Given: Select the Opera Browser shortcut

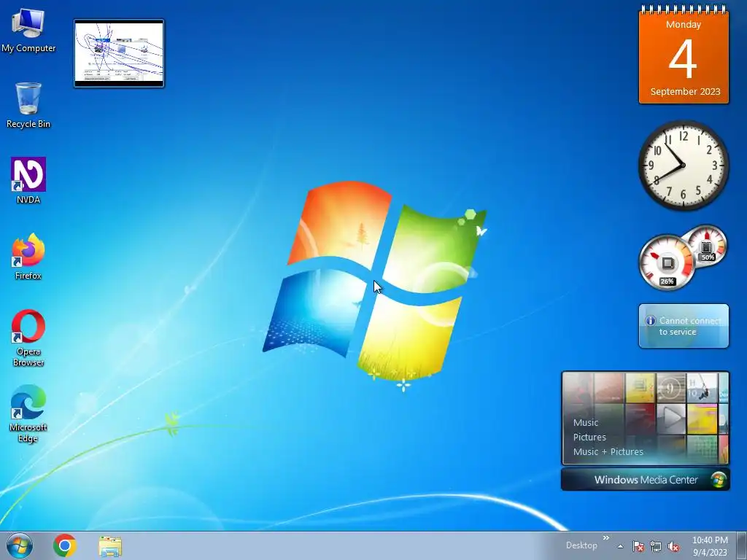Looking at the screenshot, I should pyautogui.click(x=28, y=338).
